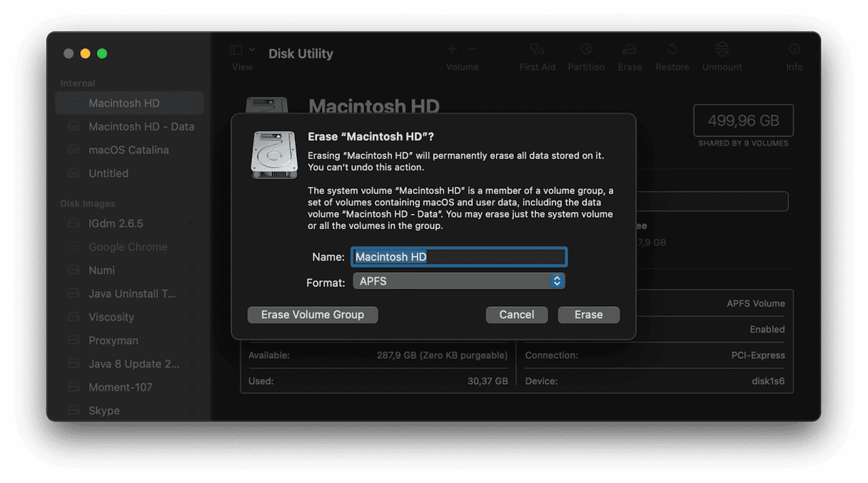Select macOS Catalina volume in sidebar
868x483 pixels.
click(x=128, y=150)
